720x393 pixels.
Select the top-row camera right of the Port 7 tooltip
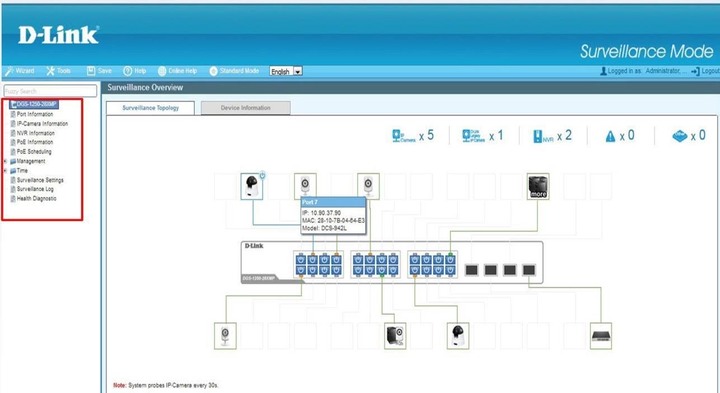tap(368, 186)
